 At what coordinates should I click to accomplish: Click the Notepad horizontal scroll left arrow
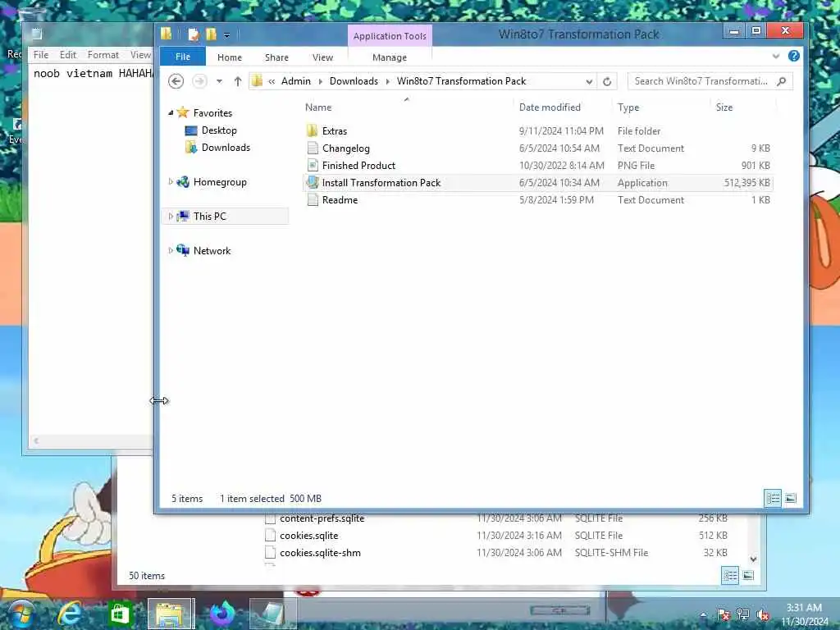(x=36, y=441)
